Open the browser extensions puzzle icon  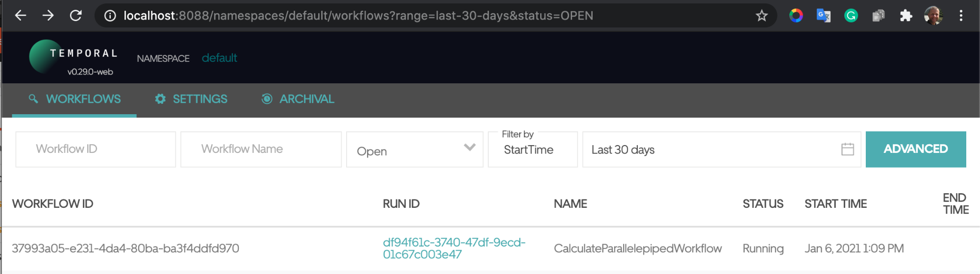click(x=905, y=16)
